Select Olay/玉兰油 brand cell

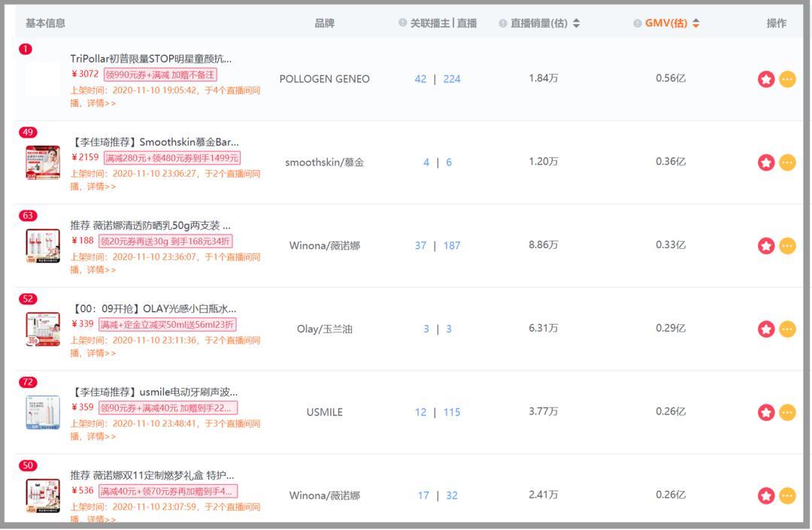(325, 329)
